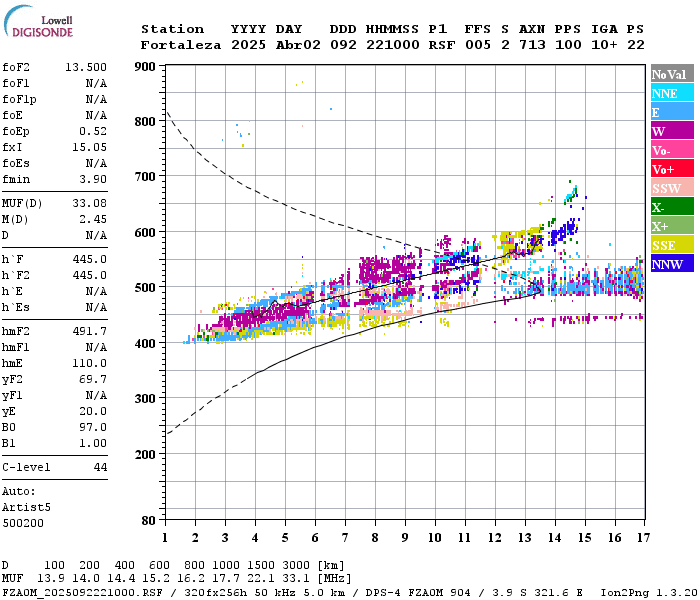Click the yE value 20.0
This screenshot has height=600, width=700.
pos(93,411)
